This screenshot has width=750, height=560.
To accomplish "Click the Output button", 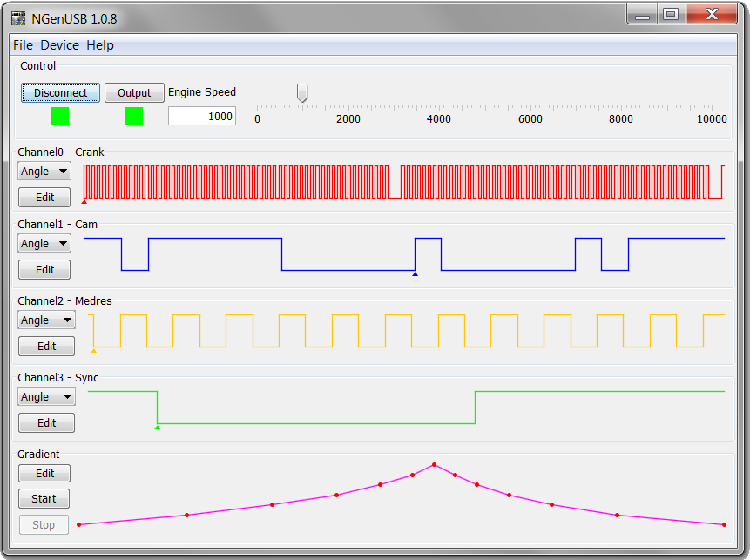I will [134, 93].
